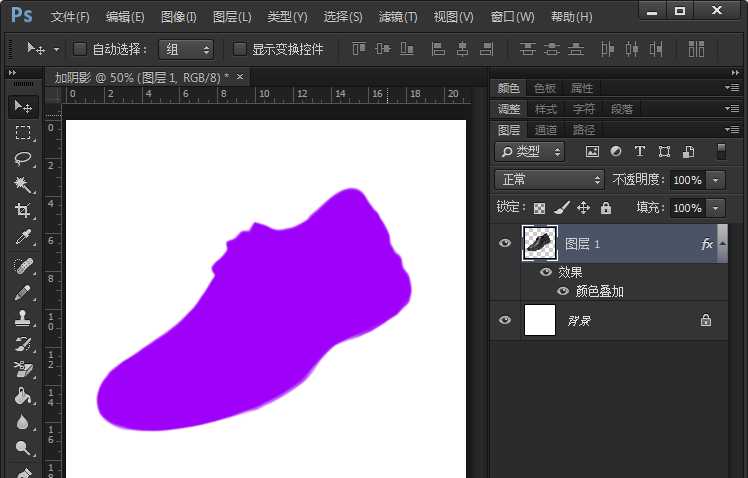This screenshot has height=478, width=748.
Task: Select the Crop tool
Action: click(x=22, y=211)
